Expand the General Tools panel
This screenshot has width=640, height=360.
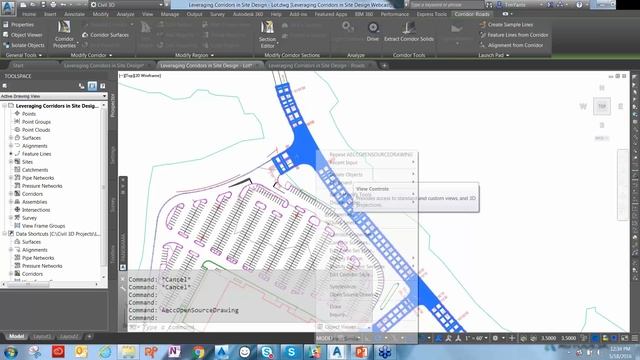24,55
